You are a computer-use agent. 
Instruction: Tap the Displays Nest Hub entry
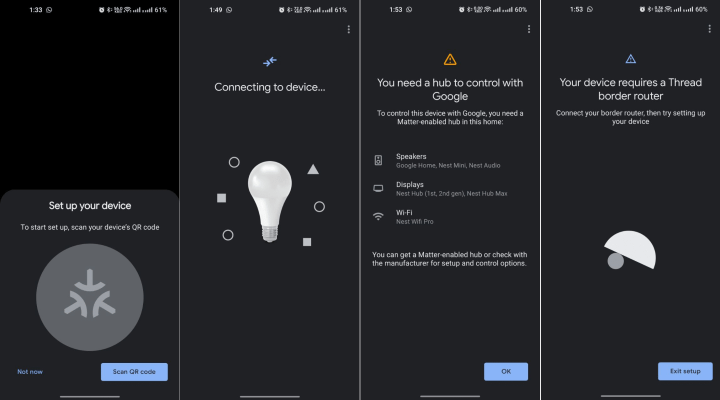(x=451, y=188)
